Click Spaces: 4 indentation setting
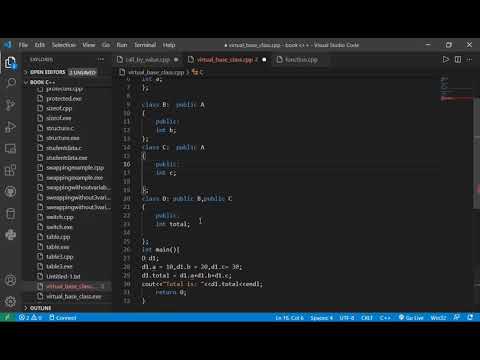The height and width of the screenshot is (360, 480). (321, 317)
